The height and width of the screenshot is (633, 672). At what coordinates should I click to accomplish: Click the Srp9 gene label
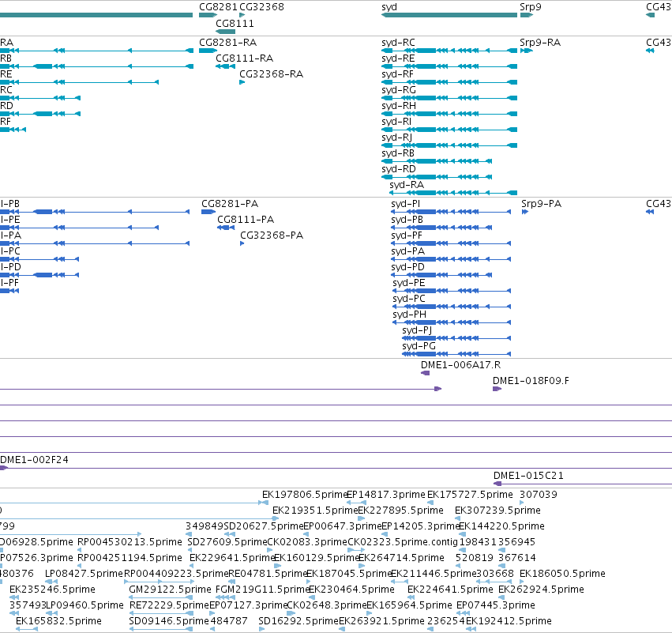click(530, 7)
